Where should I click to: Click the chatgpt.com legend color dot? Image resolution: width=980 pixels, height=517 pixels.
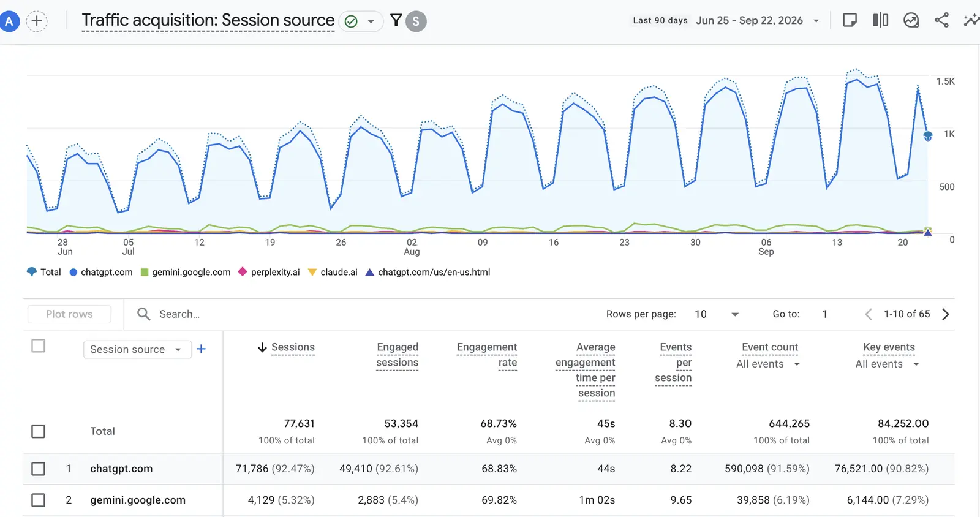[73, 272]
